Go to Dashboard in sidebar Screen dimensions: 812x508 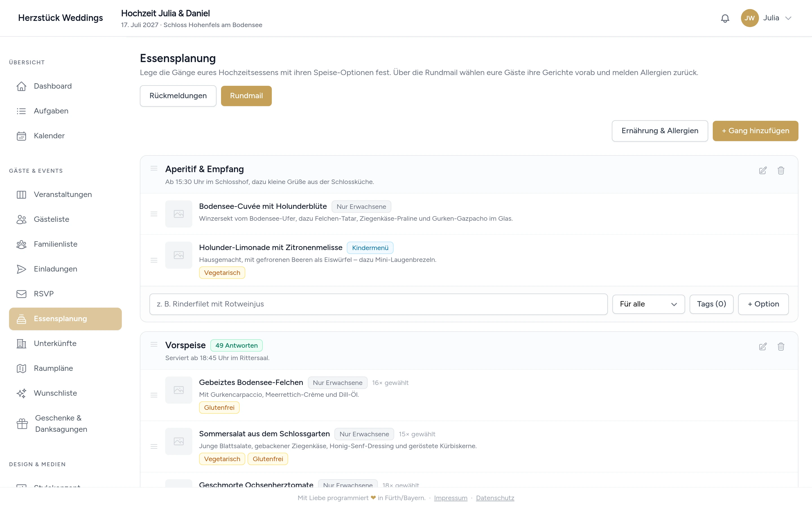(65, 86)
